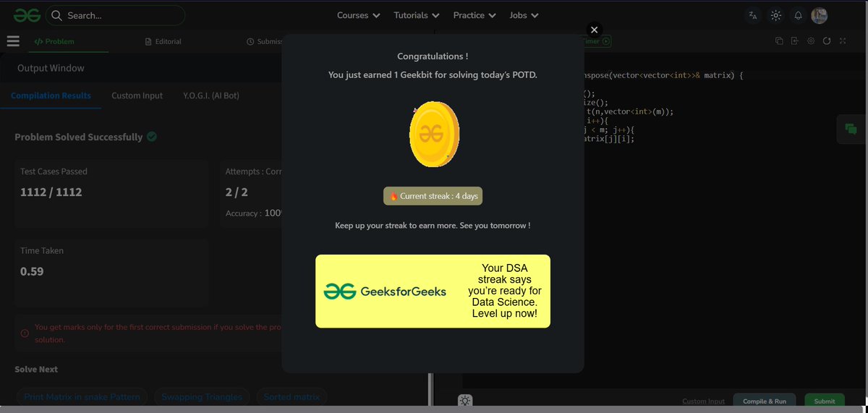Click the GeeksforGeeks logo in header
This screenshot has width=868, height=413.
[26, 15]
